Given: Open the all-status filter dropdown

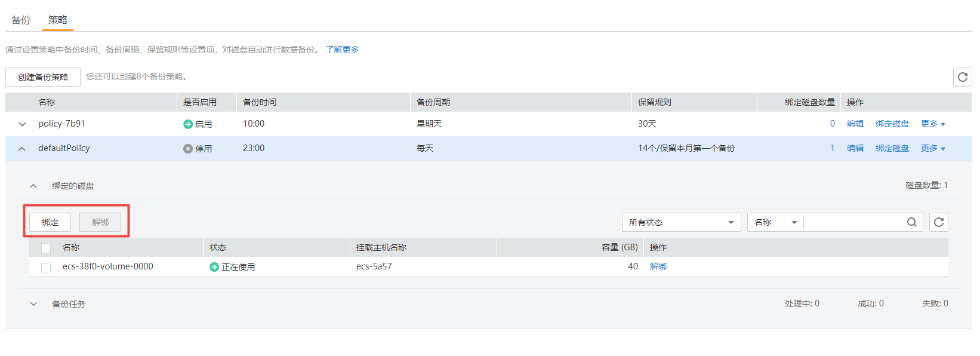Looking at the screenshot, I should tap(681, 222).
